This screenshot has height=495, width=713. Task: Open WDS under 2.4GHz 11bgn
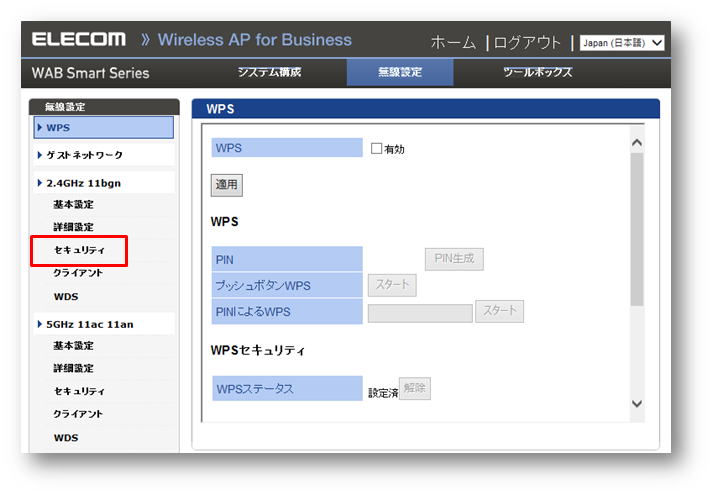click(x=66, y=297)
